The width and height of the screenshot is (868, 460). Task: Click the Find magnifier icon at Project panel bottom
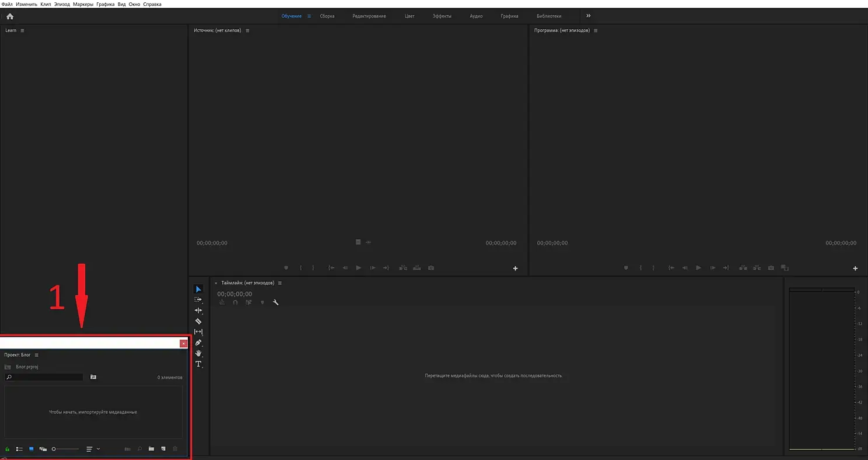coord(139,449)
